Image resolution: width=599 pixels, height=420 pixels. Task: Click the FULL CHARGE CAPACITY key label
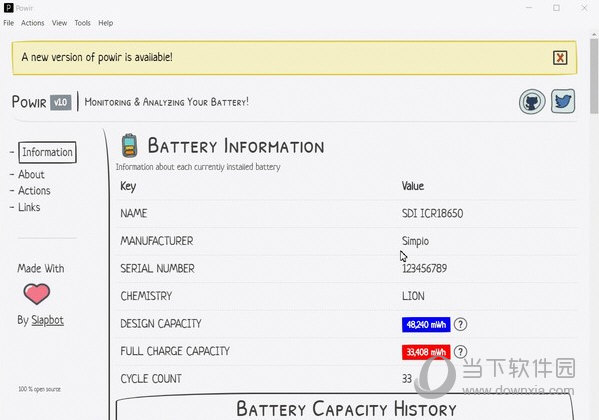[x=175, y=351]
